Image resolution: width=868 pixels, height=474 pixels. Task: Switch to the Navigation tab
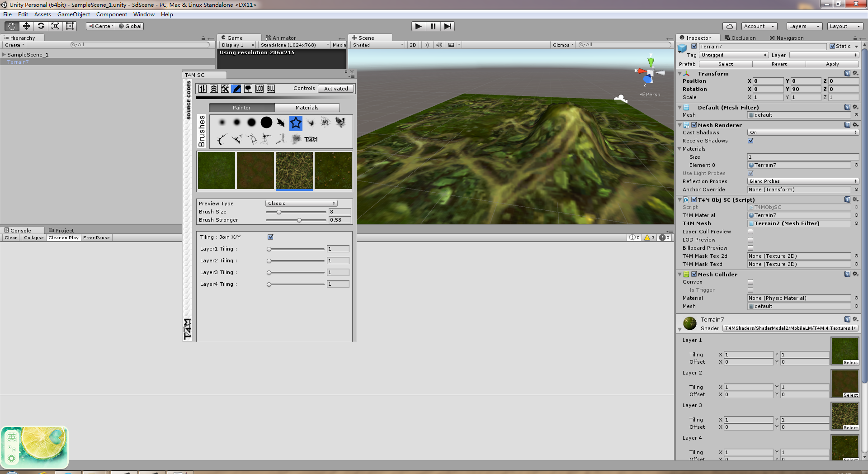pyautogui.click(x=787, y=38)
